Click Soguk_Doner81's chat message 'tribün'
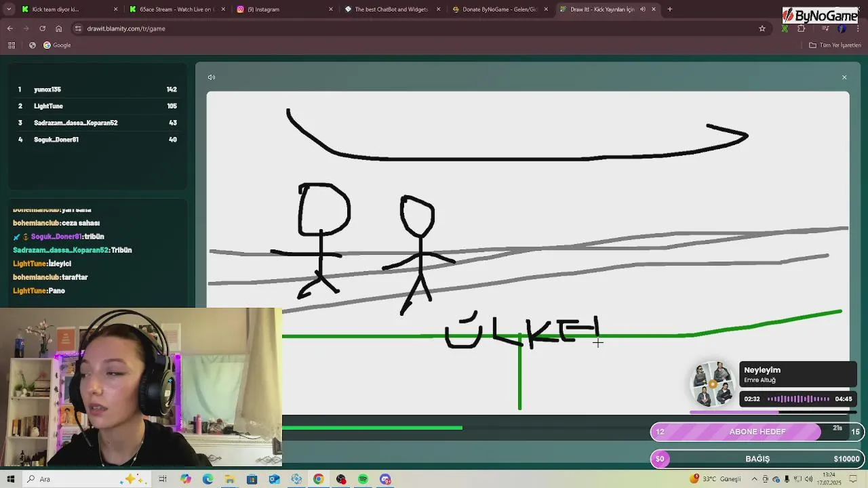 click(x=59, y=237)
